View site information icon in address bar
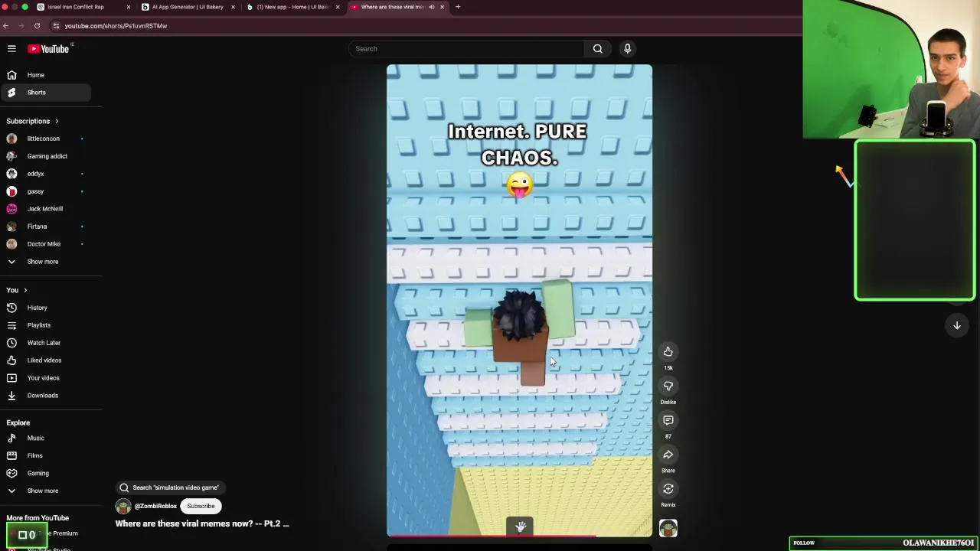 pos(56,26)
